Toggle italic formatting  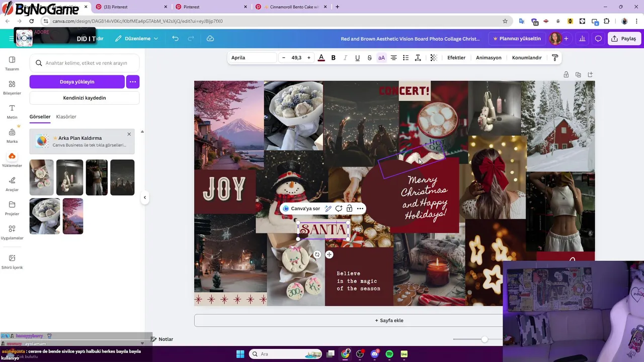(x=345, y=58)
